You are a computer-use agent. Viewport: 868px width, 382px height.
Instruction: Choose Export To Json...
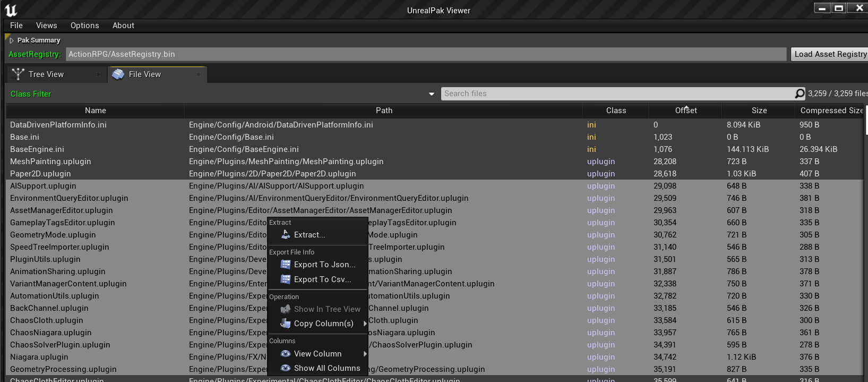click(x=317, y=264)
